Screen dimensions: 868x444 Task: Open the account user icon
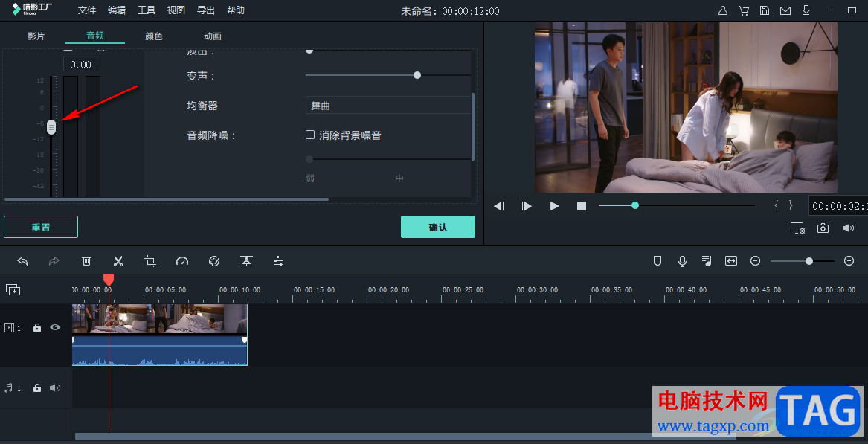point(723,10)
